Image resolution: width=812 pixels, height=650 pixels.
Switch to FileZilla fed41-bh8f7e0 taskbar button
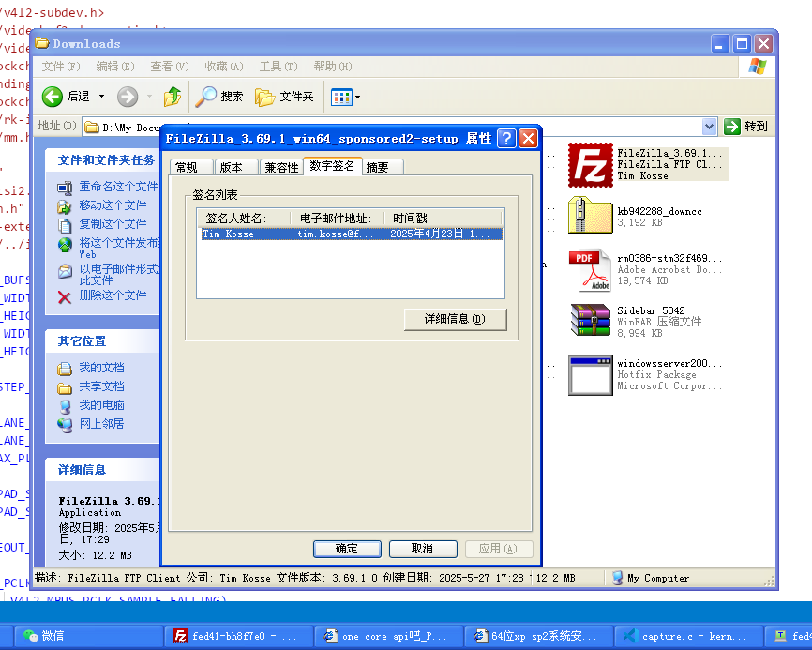coord(239,636)
